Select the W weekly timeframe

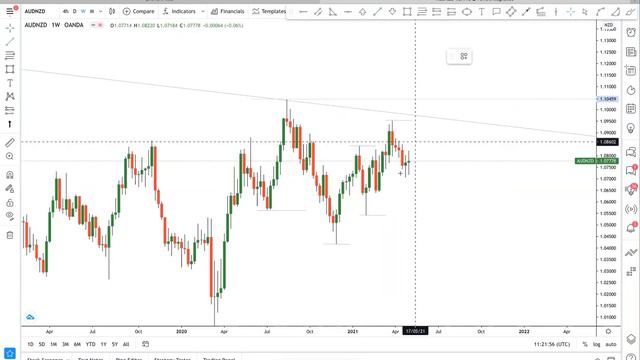pyautogui.click(x=83, y=11)
